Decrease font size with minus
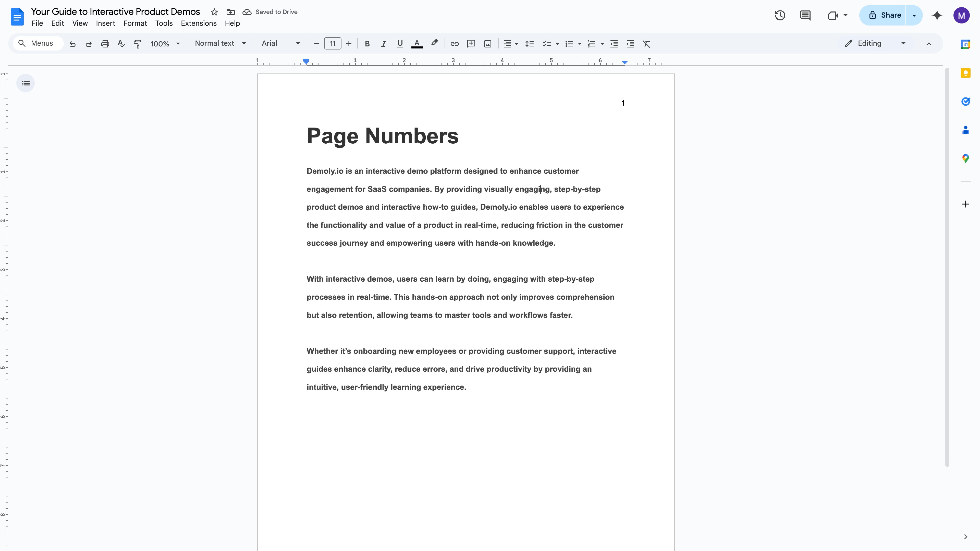The height and width of the screenshot is (551, 980). pos(316,44)
